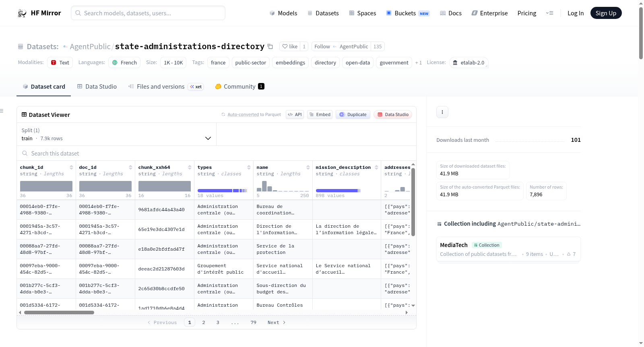Open the MediaTech collection card
This screenshot has height=347, width=644.
(508, 249)
